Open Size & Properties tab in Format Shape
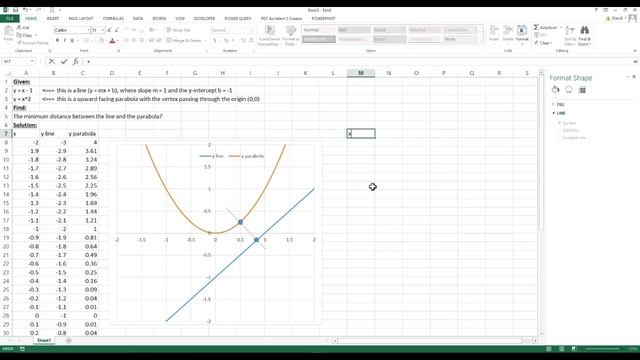The image size is (640, 360). tap(582, 90)
